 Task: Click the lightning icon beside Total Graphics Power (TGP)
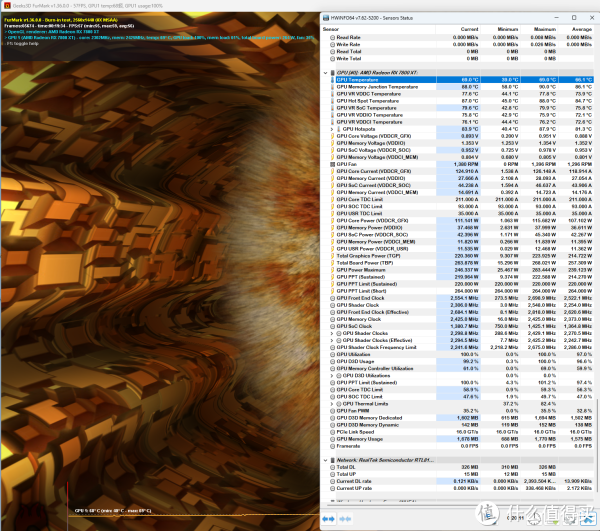coord(332,256)
